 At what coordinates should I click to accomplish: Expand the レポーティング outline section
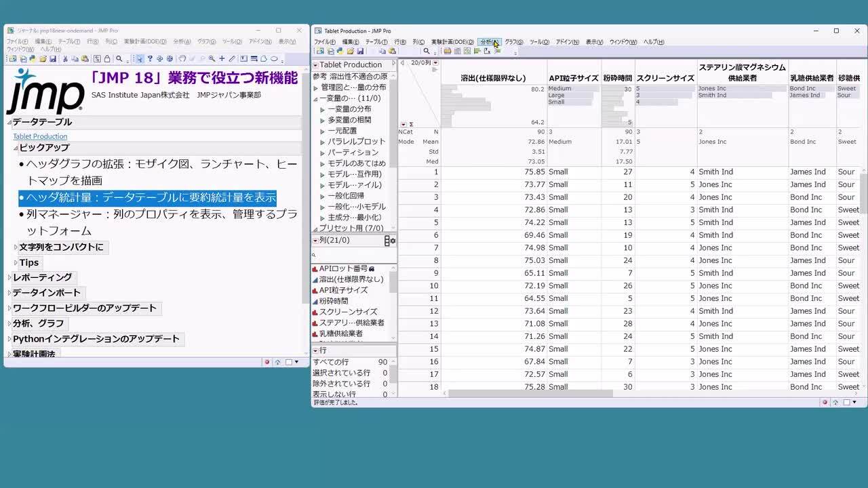click(x=9, y=277)
